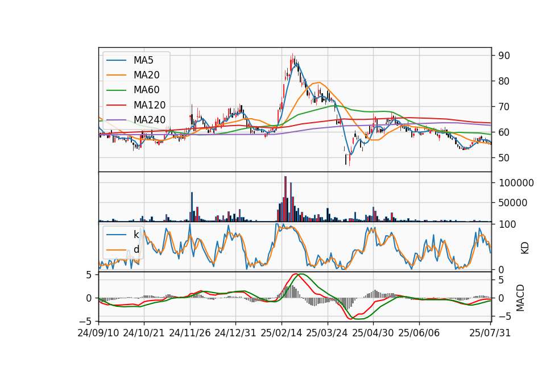Click the MA240 legend label
The image size is (546, 392).
pyautogui.click(x=150, y=120)
